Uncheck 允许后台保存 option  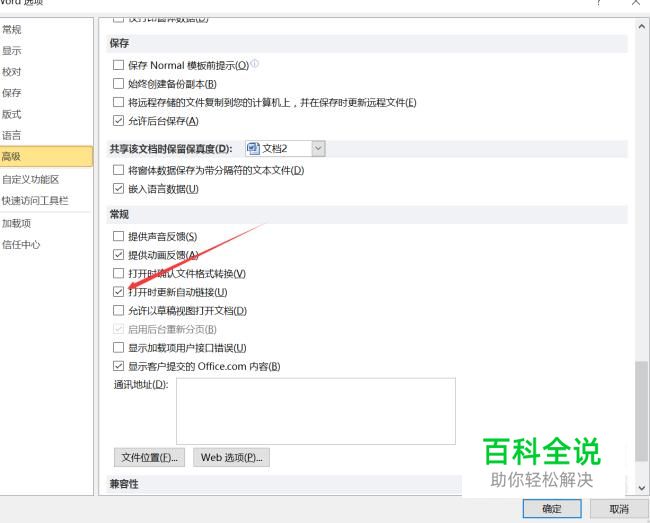[x=118, y=121]
